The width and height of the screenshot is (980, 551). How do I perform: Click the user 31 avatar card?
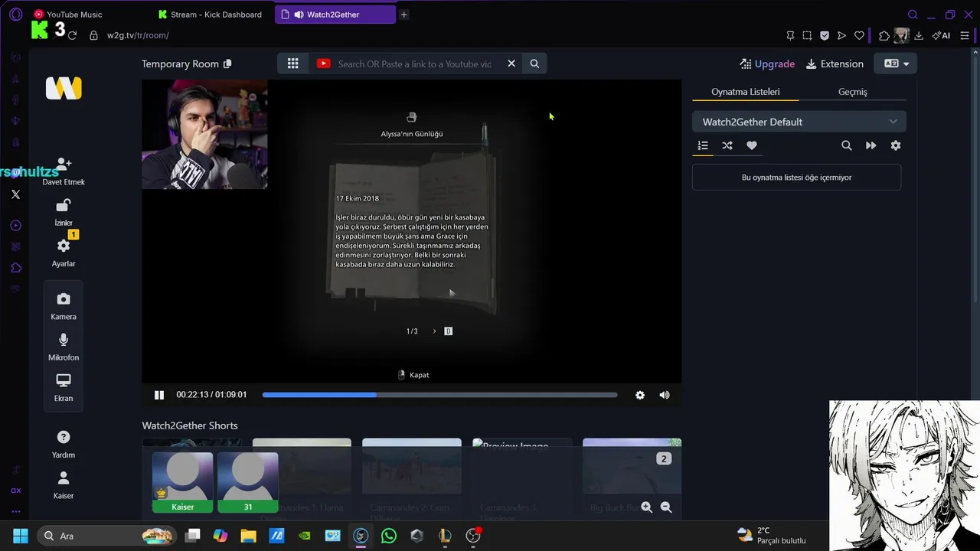[248, 482]
